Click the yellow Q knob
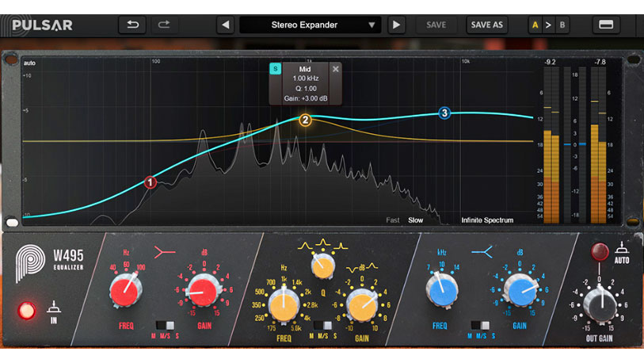 323,267
